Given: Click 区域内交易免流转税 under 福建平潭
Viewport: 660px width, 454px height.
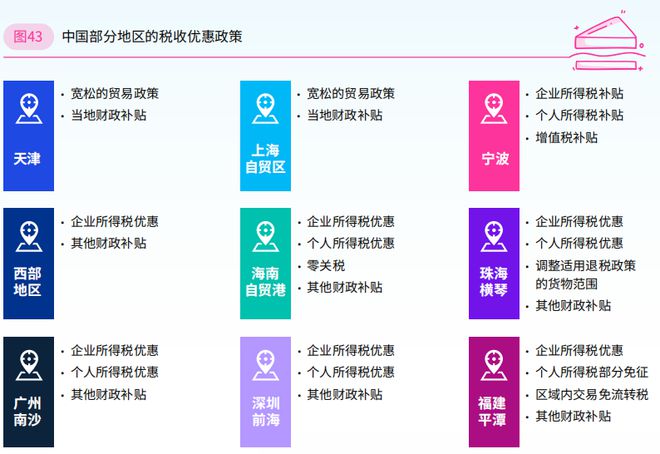Looking at the screenshot, I should 592,394.
